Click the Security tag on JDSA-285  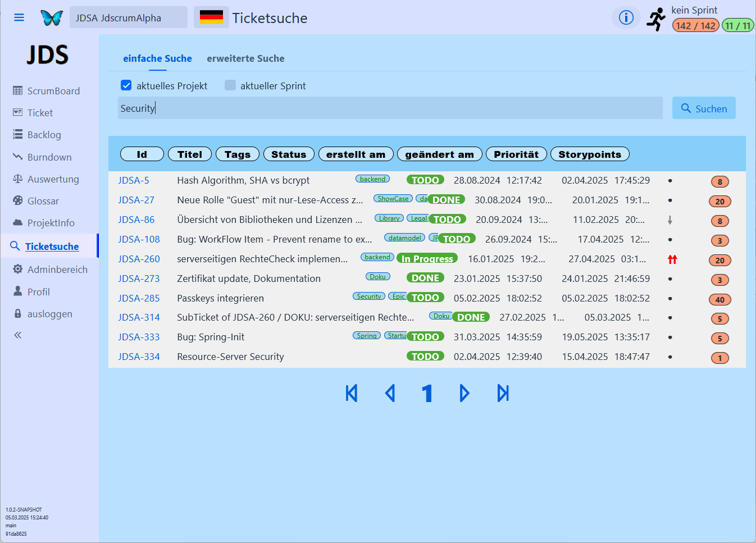pos(369,296)
